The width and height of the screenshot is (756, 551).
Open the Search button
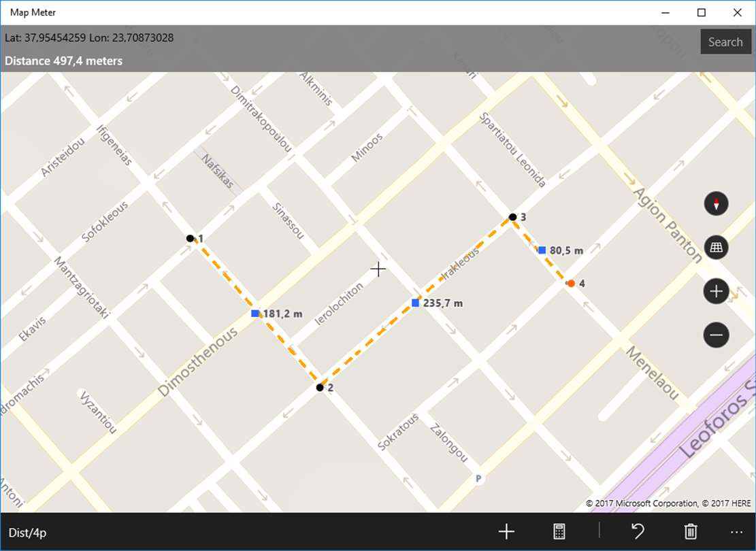click(725, 42)
